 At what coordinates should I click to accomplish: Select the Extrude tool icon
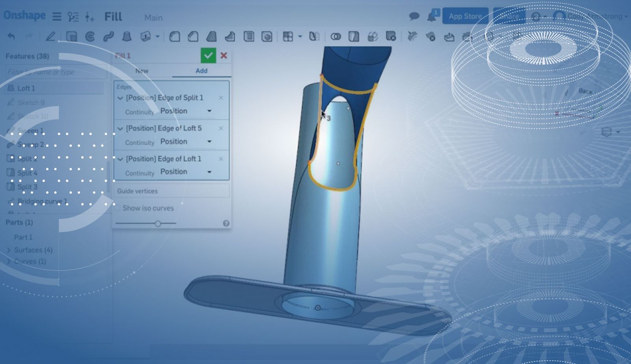71,37
